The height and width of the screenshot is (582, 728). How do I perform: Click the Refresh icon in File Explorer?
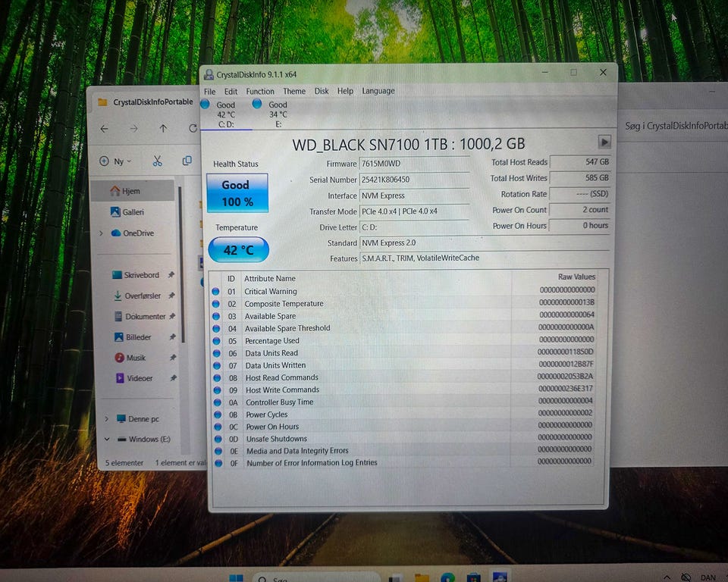pyautogui.click(x=193, y=128)
